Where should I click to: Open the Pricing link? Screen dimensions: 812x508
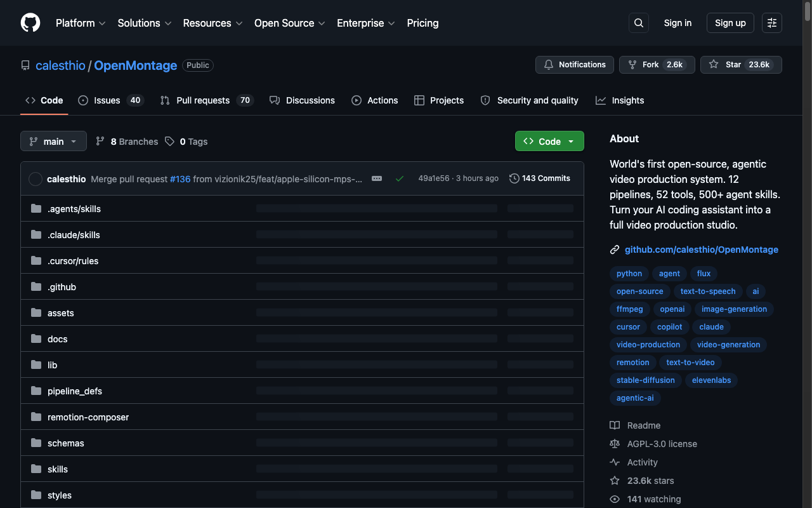click(x=422, y=23)
